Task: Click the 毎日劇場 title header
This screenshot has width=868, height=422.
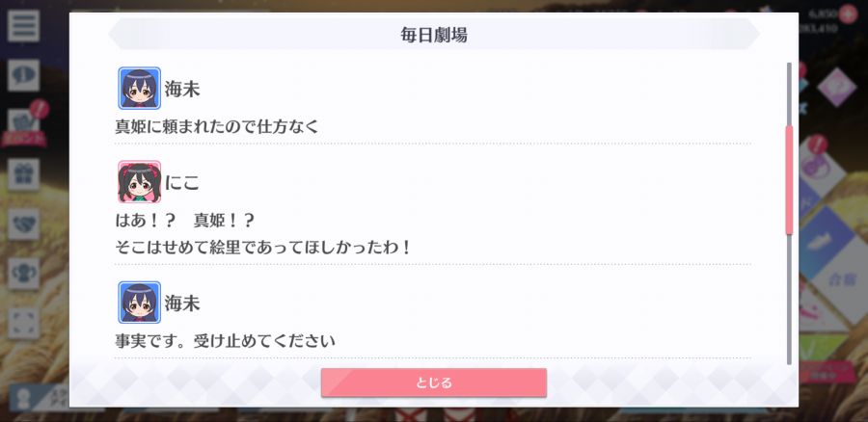Action: tap(434, 35)
